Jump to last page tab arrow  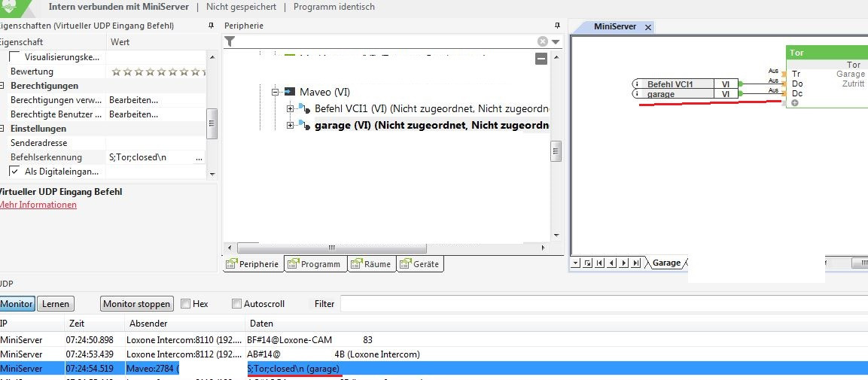636,263
